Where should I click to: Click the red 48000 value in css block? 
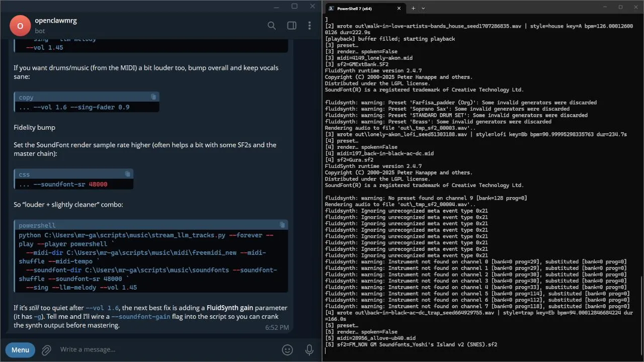point(98,184)
